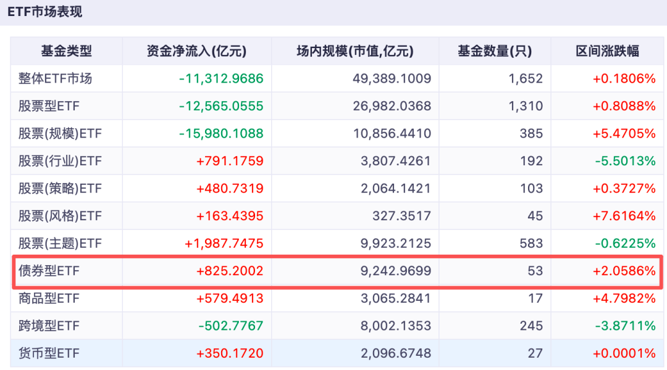Open the 股票(规模)ETF row
The width and height of the screenshot is (667, 370).
pos(337,134)
